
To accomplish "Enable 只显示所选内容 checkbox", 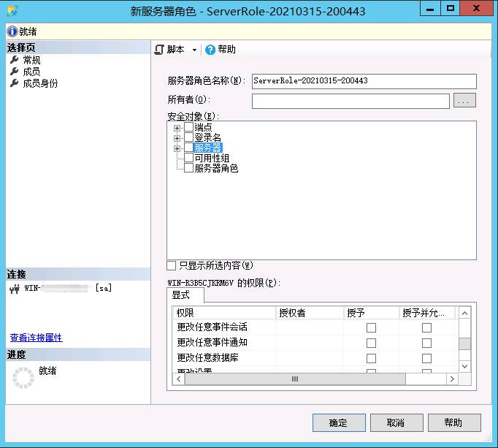I will pos(171,265).
